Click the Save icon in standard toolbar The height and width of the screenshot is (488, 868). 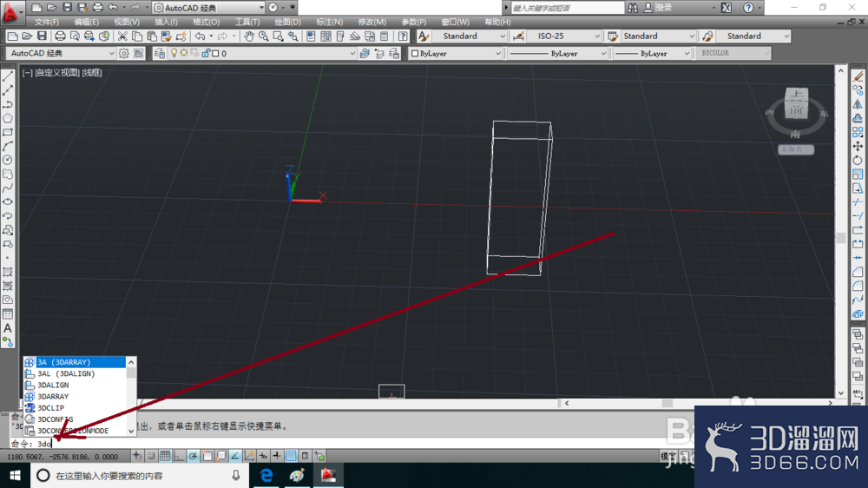pyautogui.click(x=42, y=36)
